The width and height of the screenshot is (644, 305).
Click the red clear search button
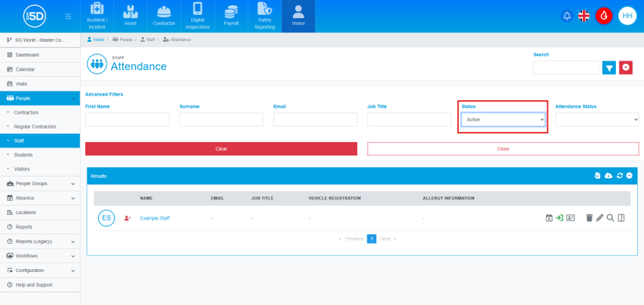click(625, 67)
